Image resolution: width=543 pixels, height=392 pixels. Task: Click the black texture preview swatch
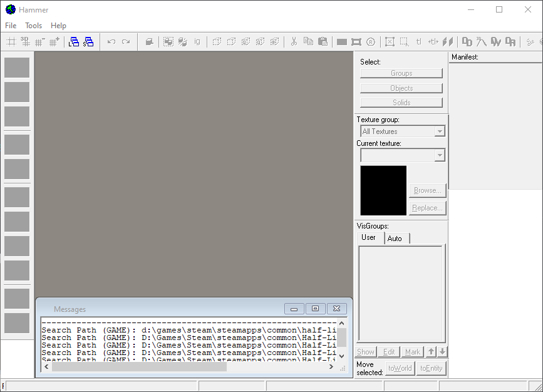383,190
